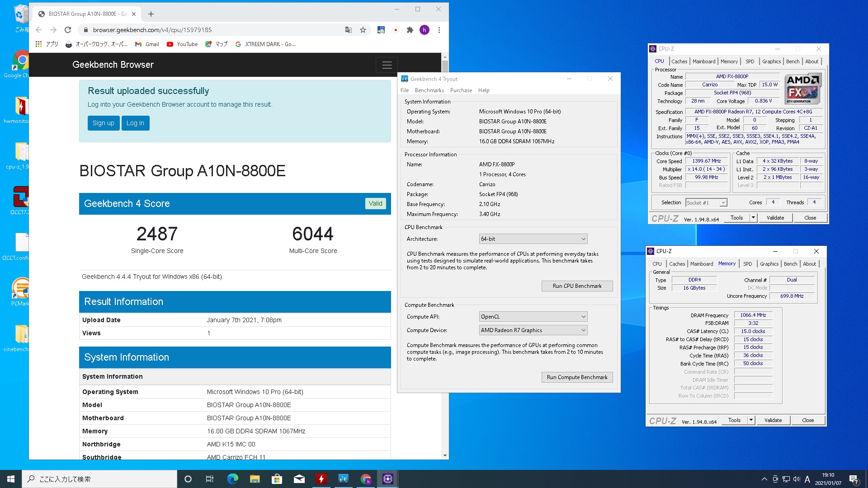Click Close button in top CPU-Z window
Screen dimensions: 868x488
click(x=810, y=218)
